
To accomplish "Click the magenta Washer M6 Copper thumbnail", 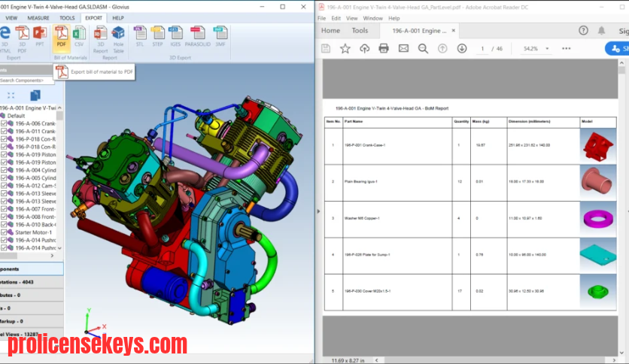I will [x=598, y=219].
